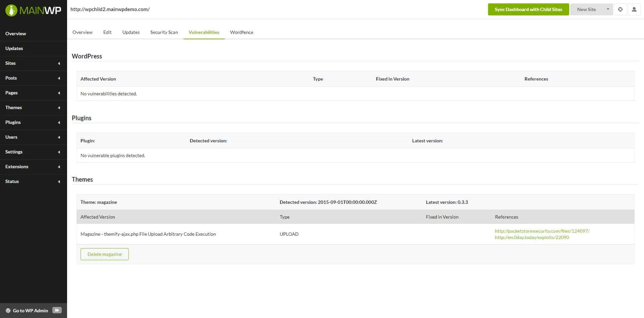644x318 pixels.
Task: Click the WordPress icon beside Go to WP Admin
Action: 7,310
